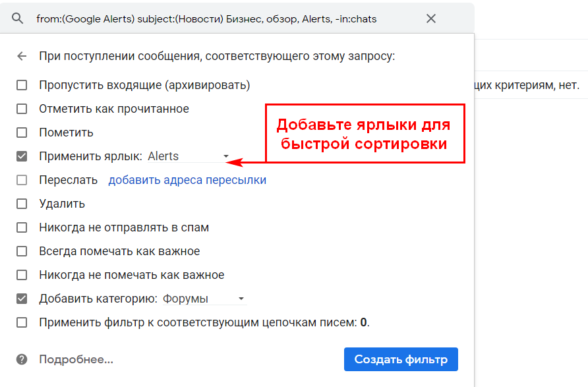This screenshot has height=387, width=588.
Task: Uncheck the 'Применить ярлык' checkbox
Action: coord(22,156)
